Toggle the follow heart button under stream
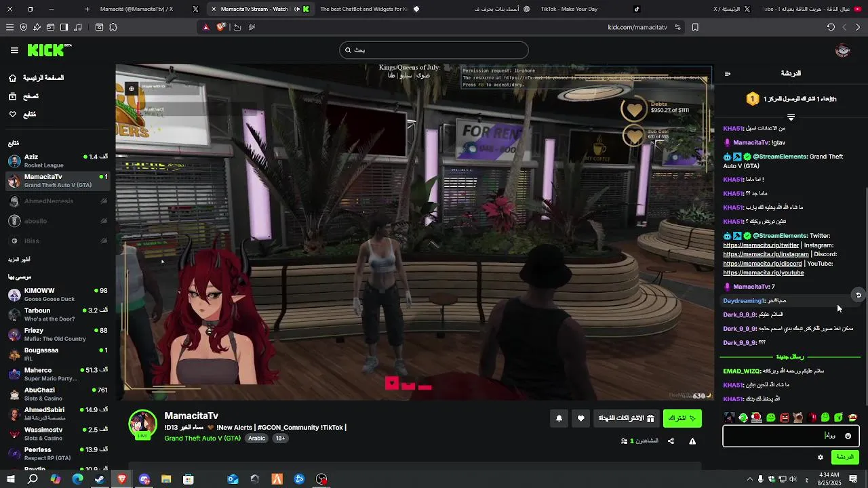Viewport: 868px width, 488px height. pyautogui.click(x=580, y=418)
